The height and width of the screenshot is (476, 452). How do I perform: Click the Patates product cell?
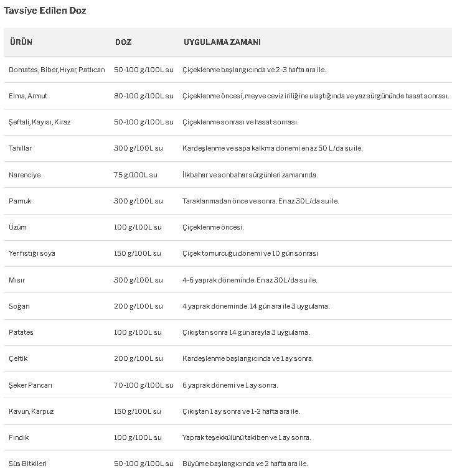point(21,332)
